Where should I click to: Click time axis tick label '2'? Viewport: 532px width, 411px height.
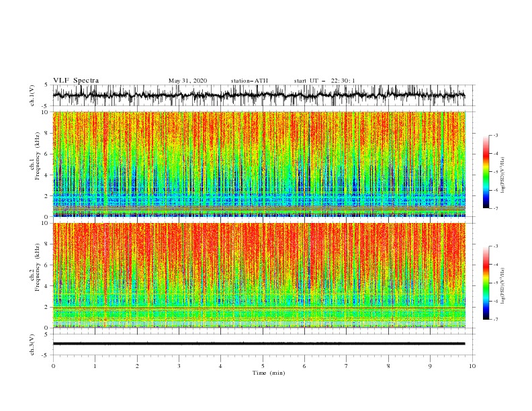pos(137,366)
